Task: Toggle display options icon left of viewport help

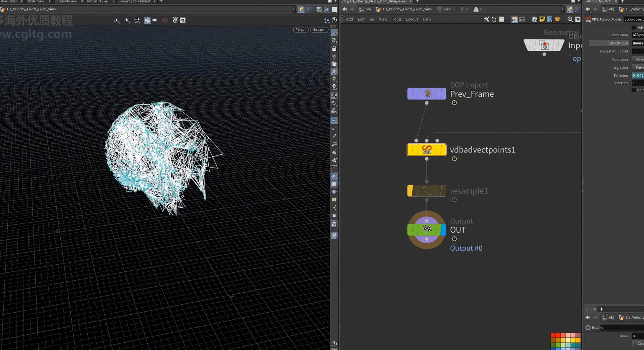Action: (x=327, y=20)
